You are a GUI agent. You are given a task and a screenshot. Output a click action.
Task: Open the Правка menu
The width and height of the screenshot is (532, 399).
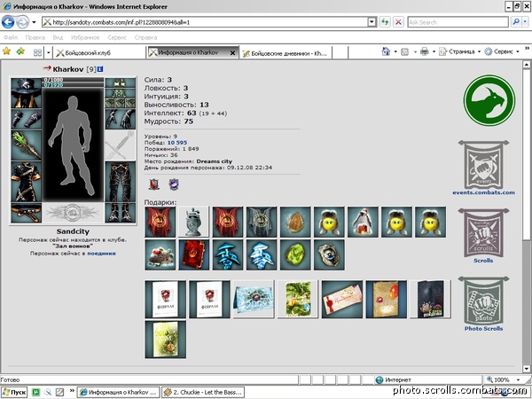tap(35, 37)
